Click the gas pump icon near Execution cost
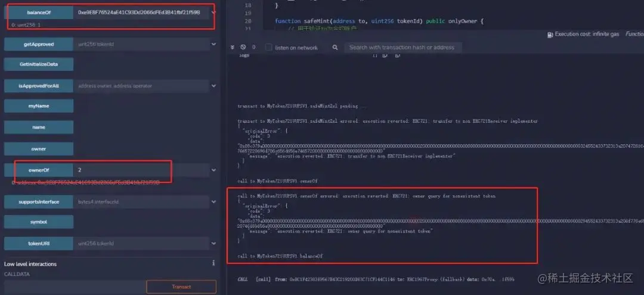The image size is (644, 295). (550, 35)
